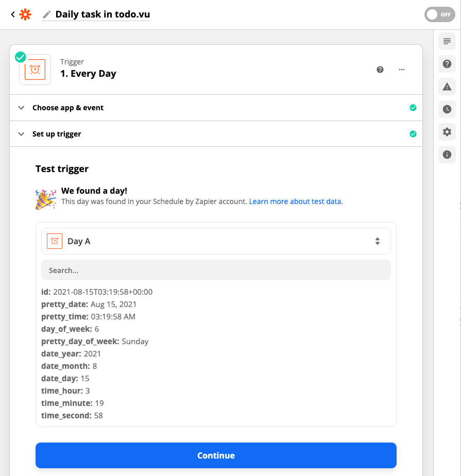Click the green checkmark badge on trigger icon
The height and width of the screenshot is (476, 461).
[x=21, y=57]
